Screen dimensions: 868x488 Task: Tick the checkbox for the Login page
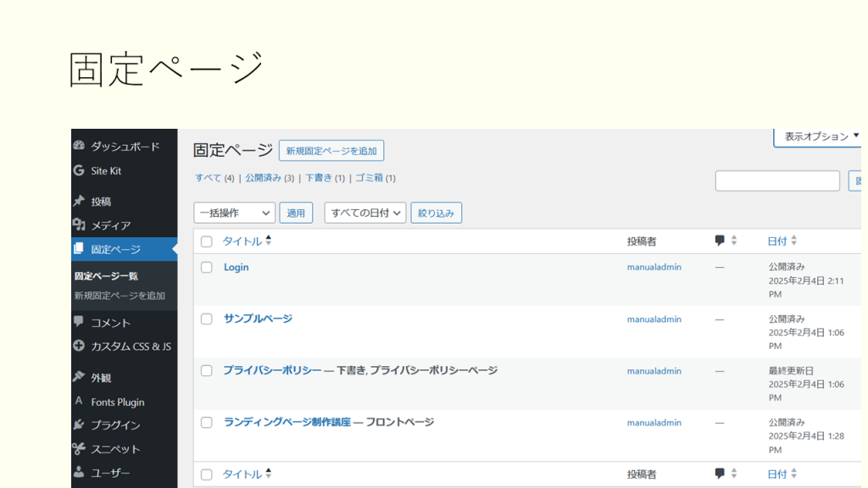[206, 268]
